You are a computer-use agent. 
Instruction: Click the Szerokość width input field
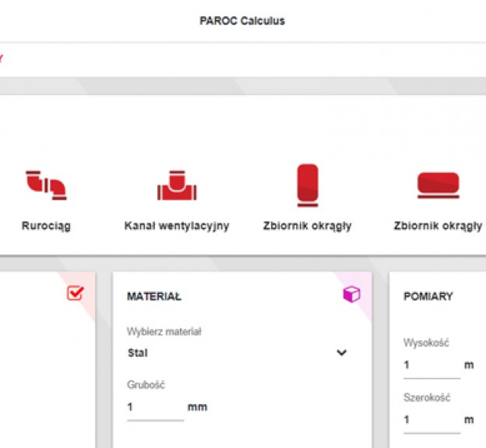coord(431,420)
